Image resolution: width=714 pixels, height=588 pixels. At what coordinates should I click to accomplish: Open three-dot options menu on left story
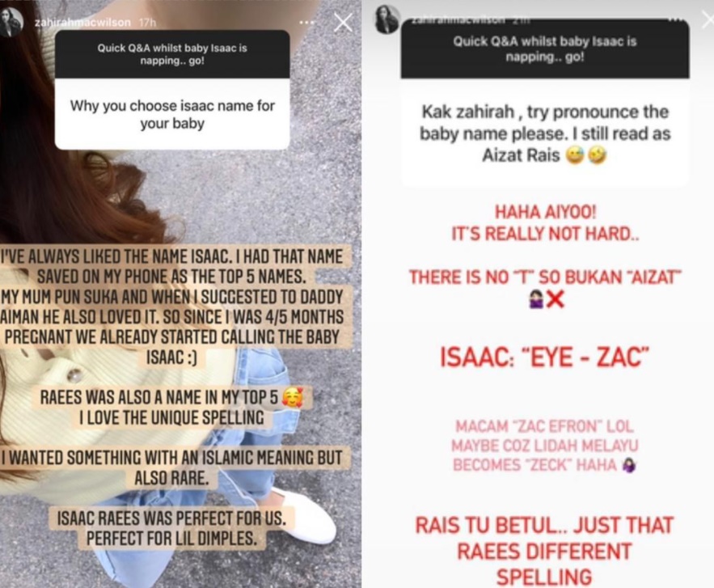(306, 23)
